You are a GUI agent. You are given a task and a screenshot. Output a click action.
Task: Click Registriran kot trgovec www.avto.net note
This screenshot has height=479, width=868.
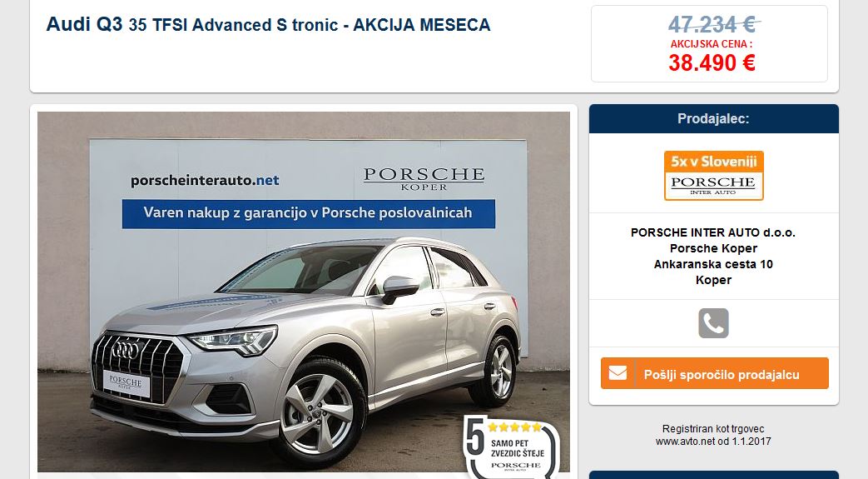pos(713,435)
